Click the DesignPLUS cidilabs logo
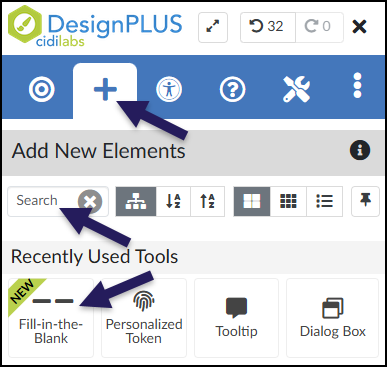 pos(95,27)
